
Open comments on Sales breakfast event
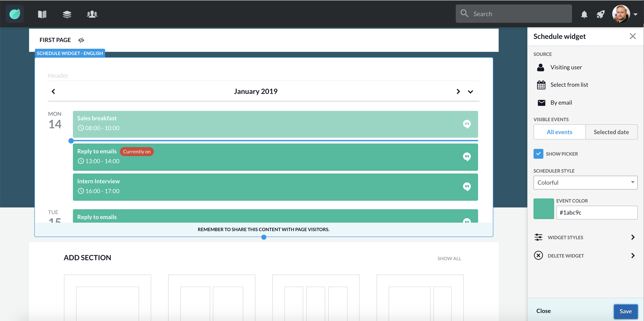[466, 124]
